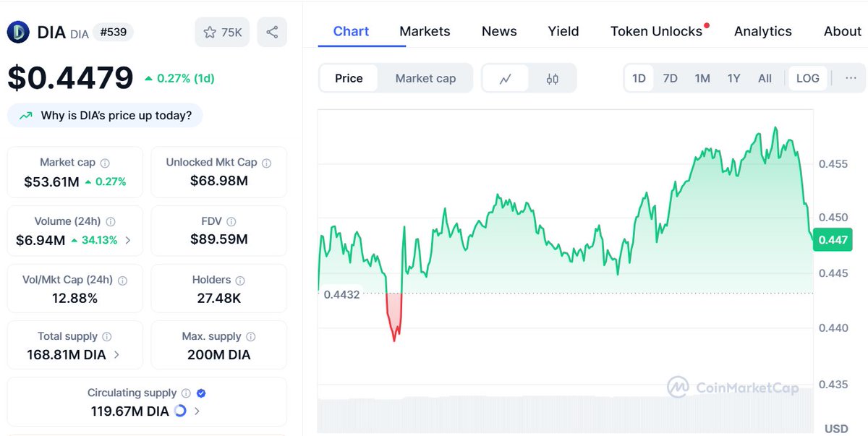The height and width of the screenshot is (436, 868).
Task: Click the verified badge next to Circulating supply
Action: [x=202, y=393]
